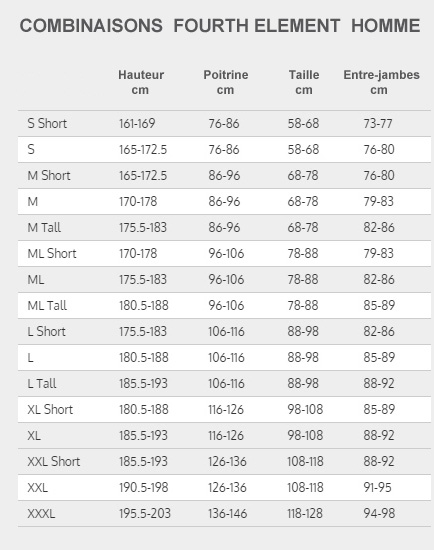Click the XL Short size label

[50, 409]
